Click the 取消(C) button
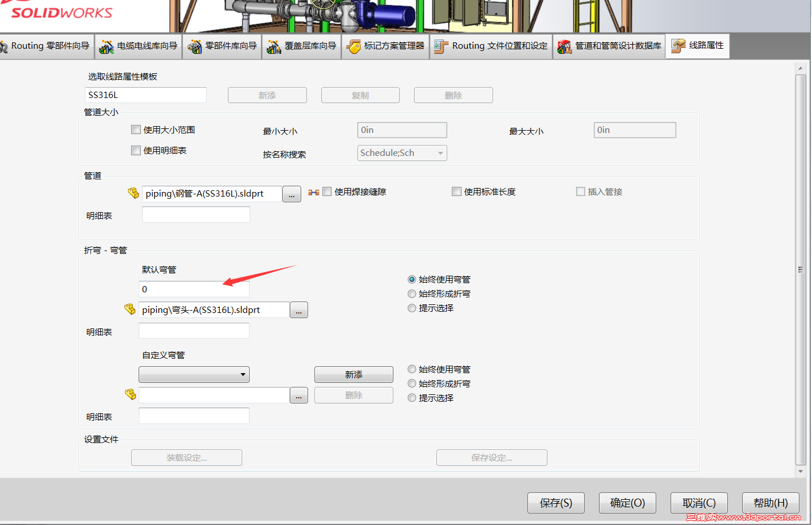 699,503
